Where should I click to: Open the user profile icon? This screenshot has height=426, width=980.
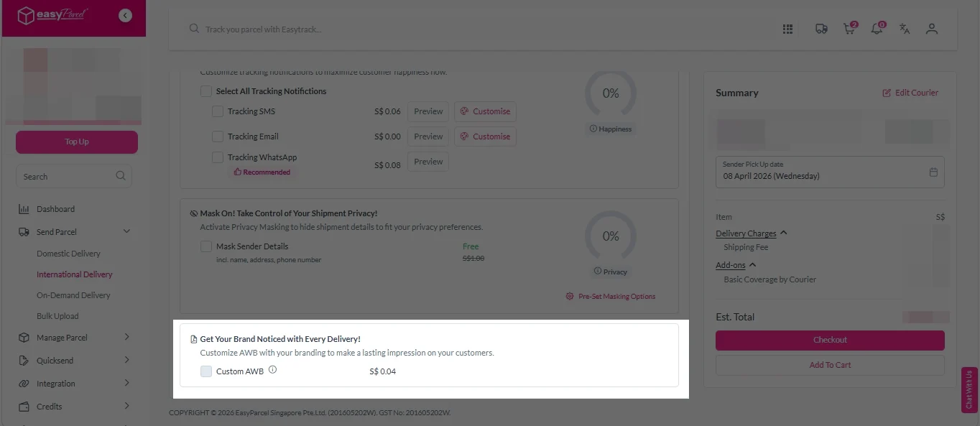tap(932, 29)
